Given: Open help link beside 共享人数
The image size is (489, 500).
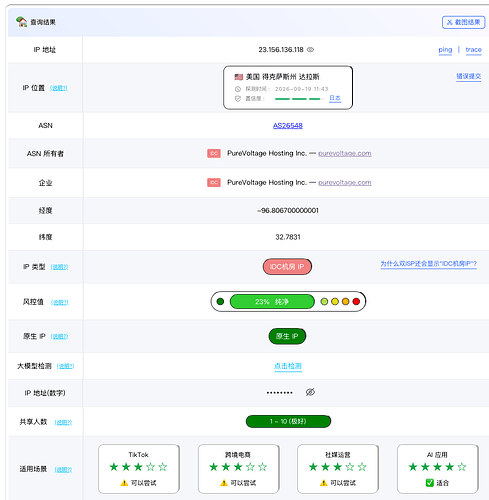Looking at the screenshot, I should [x=63, y=422].
